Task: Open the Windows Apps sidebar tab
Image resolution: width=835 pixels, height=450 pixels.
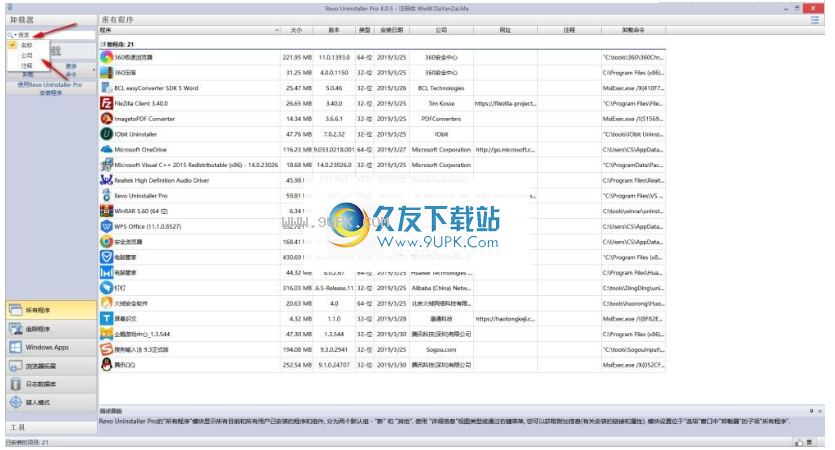Action: (x=51, y=348)
